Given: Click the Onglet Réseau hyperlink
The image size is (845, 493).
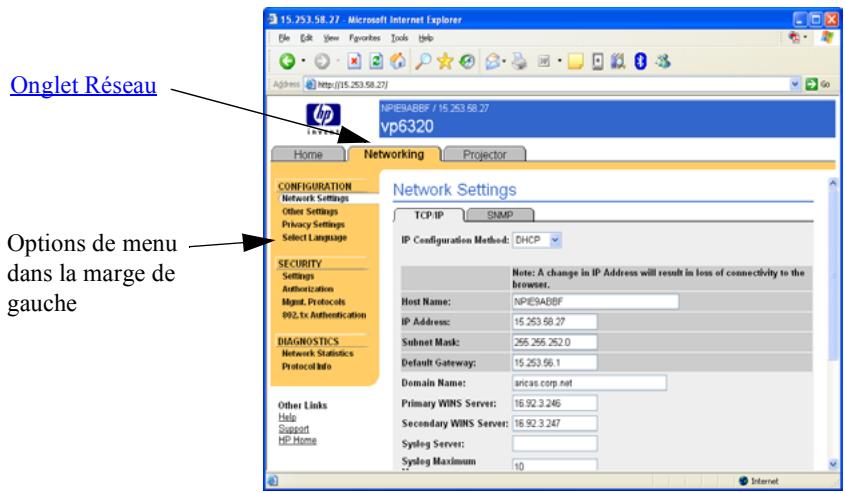Looking at the screenshot, I should [84, 85].
